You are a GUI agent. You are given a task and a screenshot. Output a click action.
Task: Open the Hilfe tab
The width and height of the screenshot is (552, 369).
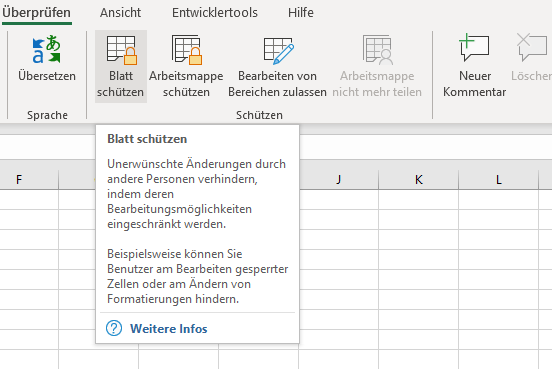pos(301,13)
